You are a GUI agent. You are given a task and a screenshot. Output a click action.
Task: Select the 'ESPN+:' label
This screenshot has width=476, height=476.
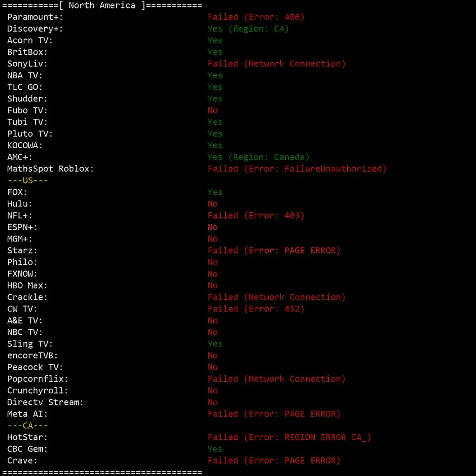coord(22,227)
